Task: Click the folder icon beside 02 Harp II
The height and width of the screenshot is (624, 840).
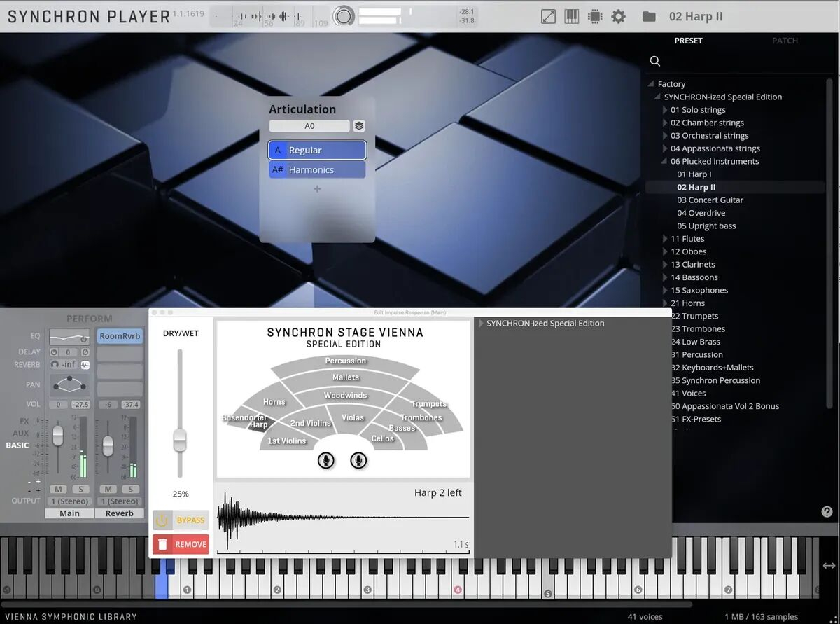Action: click(x=649, y=16)
